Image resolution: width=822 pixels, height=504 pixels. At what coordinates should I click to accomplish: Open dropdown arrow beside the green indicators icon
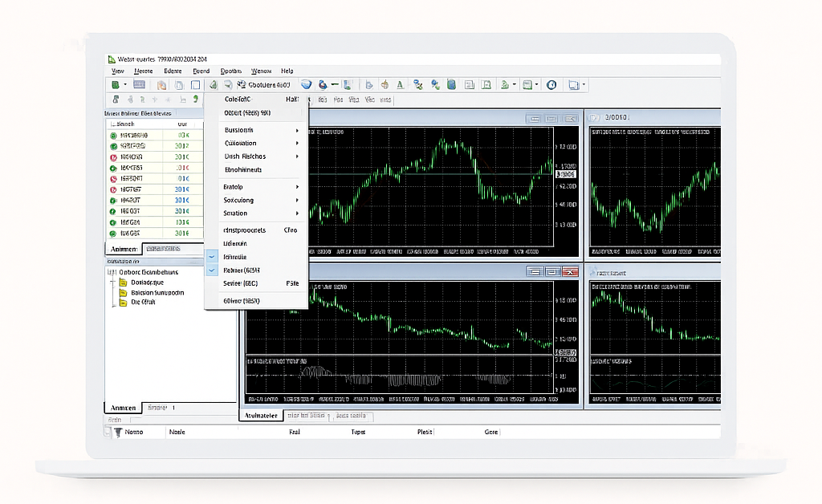pos(515,85)
